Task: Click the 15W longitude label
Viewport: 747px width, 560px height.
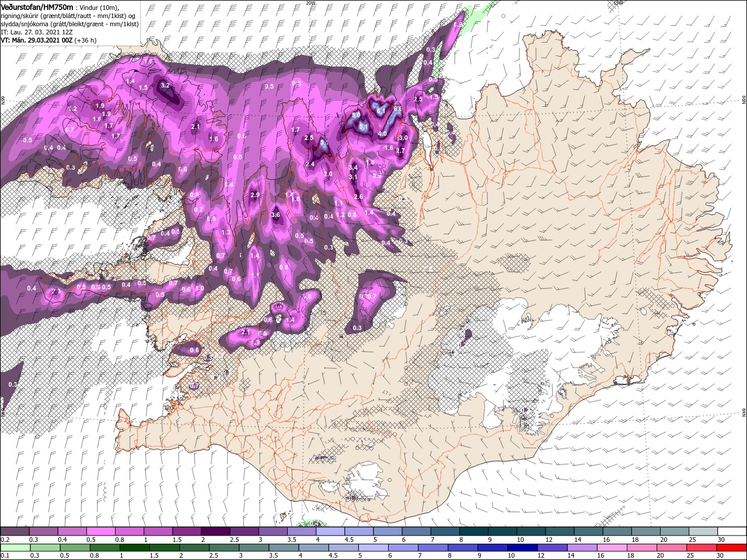Action: point(619,3)
